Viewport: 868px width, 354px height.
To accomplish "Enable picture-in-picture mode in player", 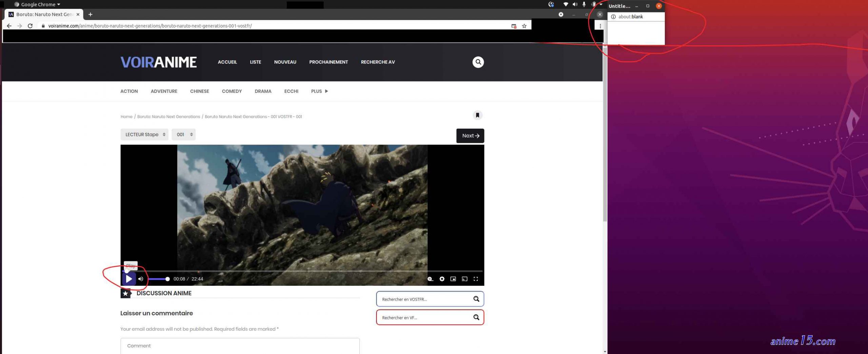I will 453,279.
